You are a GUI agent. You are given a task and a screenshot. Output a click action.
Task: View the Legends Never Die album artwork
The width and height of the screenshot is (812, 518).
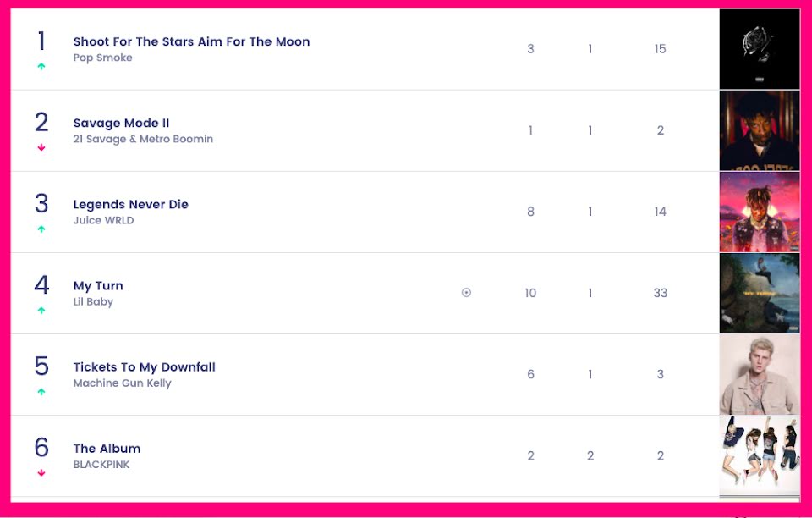(x=759, y=212)
